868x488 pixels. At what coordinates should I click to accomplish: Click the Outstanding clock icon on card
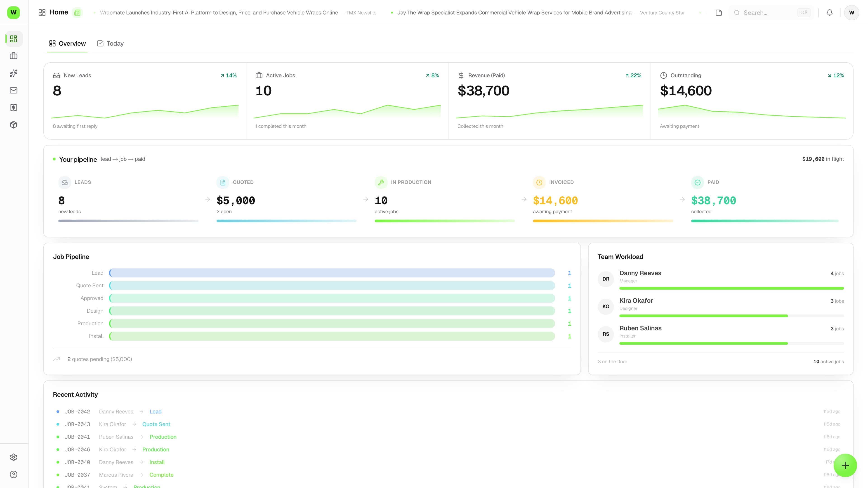(663, 75)
